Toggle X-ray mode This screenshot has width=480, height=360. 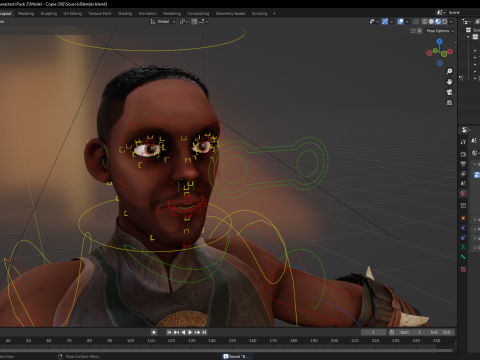(x=416, y=21)
